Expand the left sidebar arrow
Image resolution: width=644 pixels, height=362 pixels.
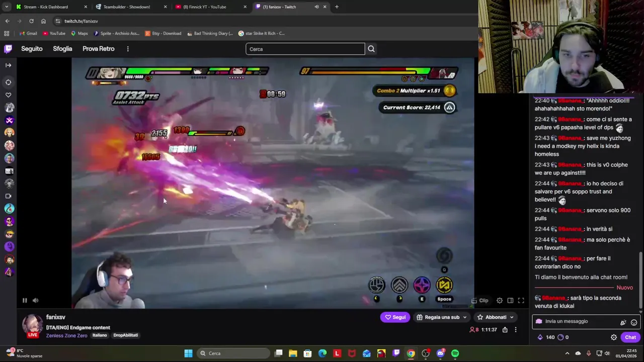tap(8, 65)
